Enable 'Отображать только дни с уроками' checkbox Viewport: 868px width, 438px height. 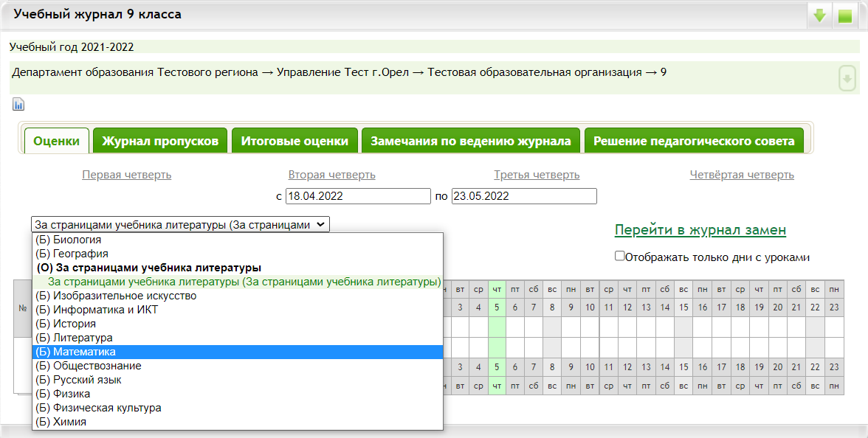[620, 257]
